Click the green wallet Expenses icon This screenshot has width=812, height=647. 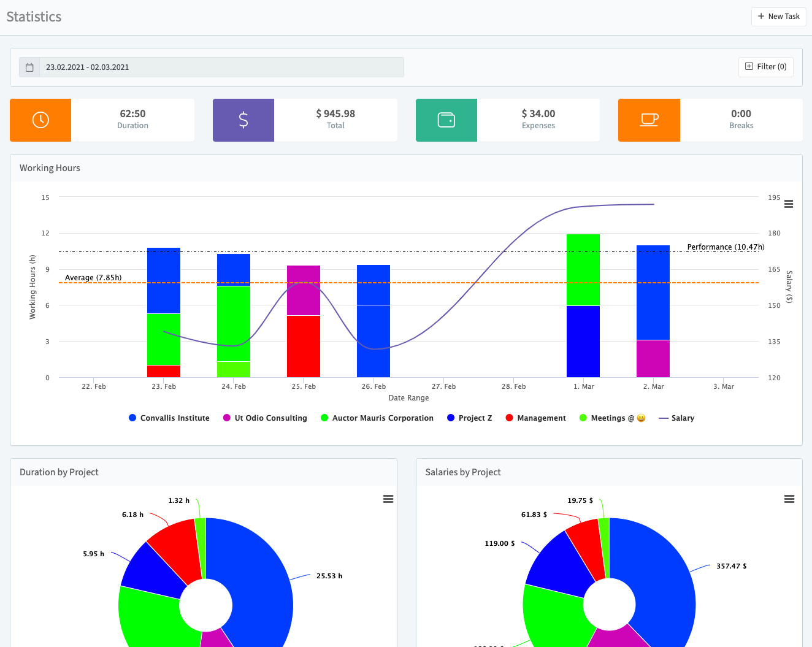pyautogui.click(x=446, y=120)
